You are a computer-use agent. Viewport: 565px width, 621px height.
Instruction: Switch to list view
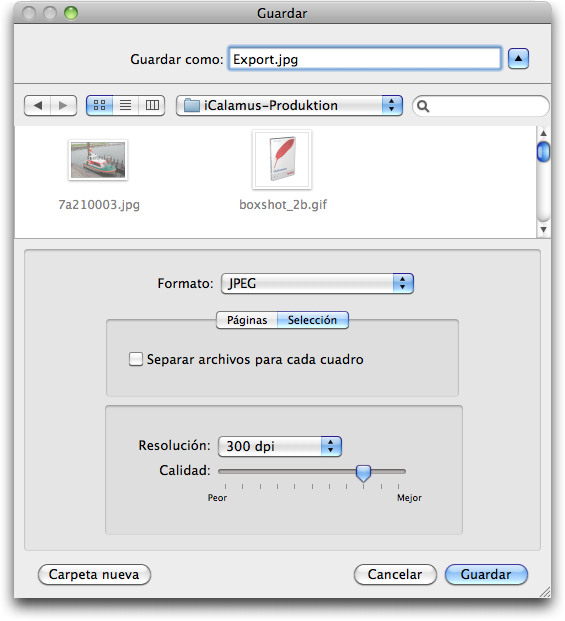pos(126,105)
